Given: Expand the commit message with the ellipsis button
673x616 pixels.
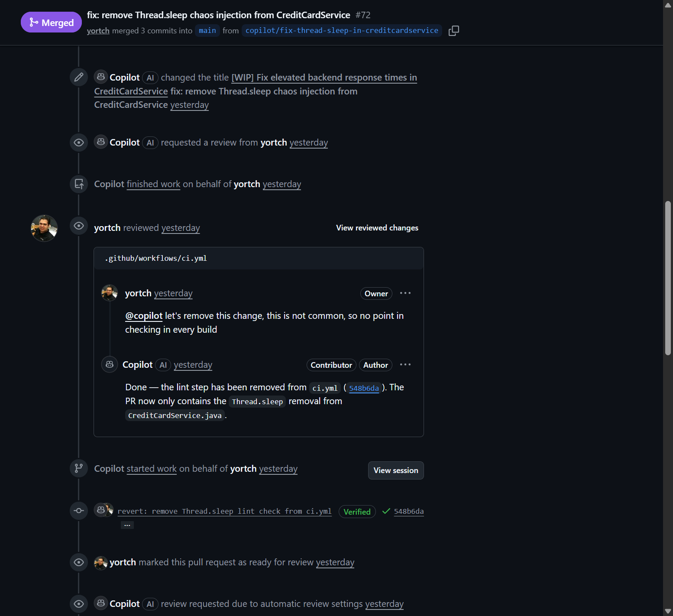Looking at the screenshot, I should tap(127, 524).
